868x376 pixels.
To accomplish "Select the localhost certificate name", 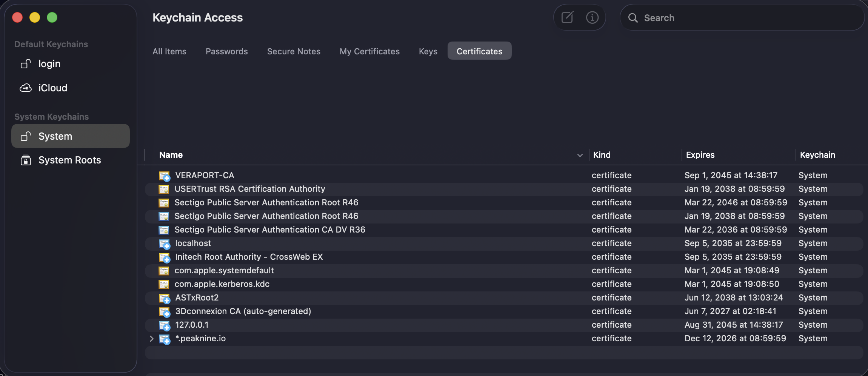I will 193,243.
